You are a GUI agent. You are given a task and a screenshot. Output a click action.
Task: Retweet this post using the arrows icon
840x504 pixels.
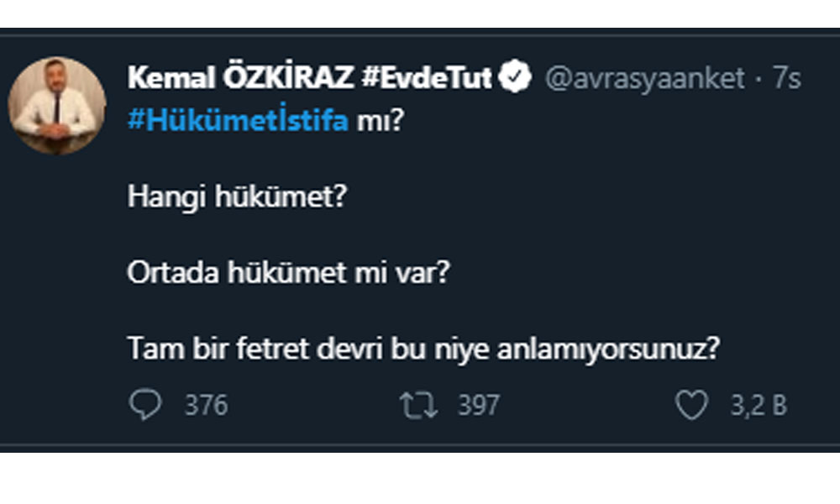(x=418, y=406)
